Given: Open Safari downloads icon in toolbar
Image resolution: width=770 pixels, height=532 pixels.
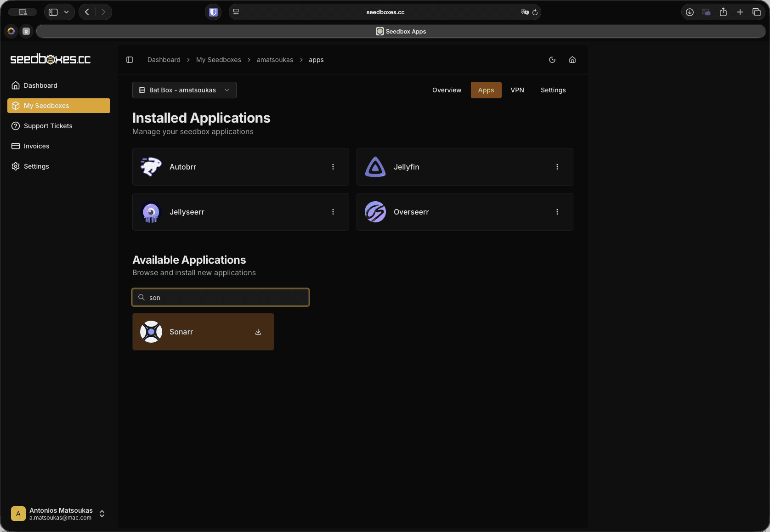Looking at the screenshot, I should click(x=690, y=12).
